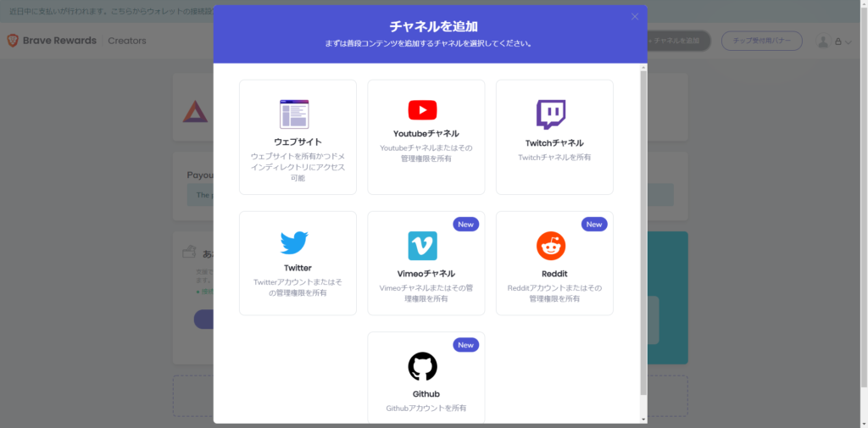Select the Vimeo logo icon
868x428 pixels.
pyautogui.click(x=422, y=246)
